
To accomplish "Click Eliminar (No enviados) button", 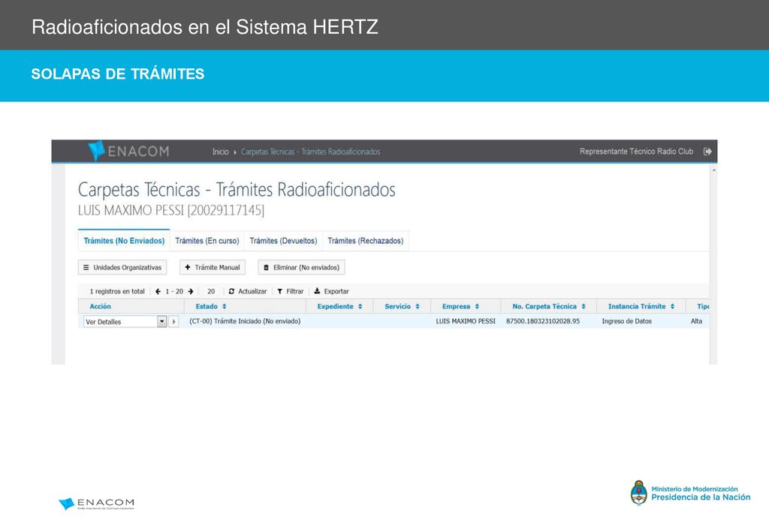I will (301, 267).
